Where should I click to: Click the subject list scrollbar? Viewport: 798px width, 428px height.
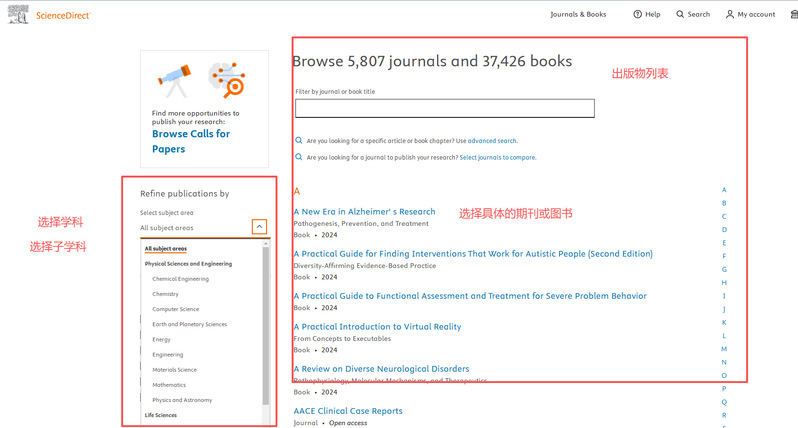266,320
